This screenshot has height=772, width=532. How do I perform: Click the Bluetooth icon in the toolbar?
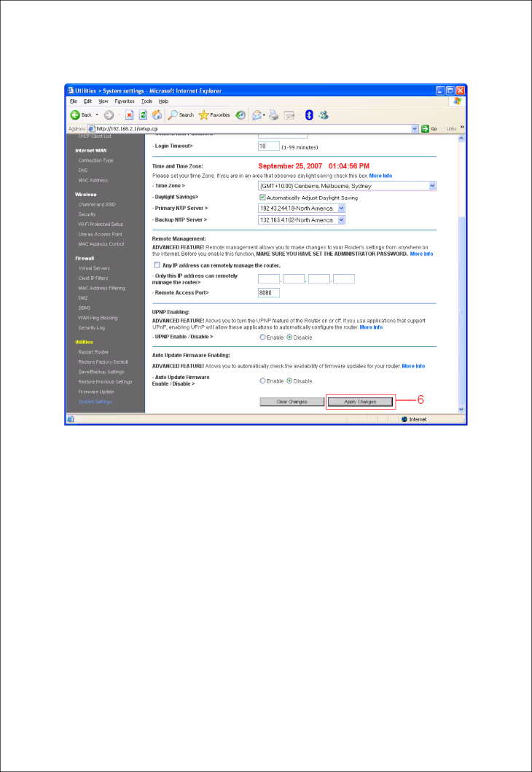pos(309,114)
